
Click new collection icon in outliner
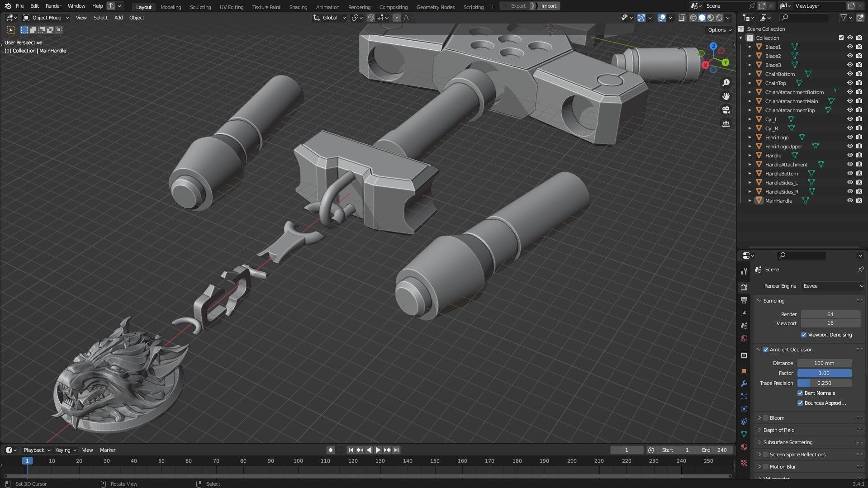click(860, 18)
